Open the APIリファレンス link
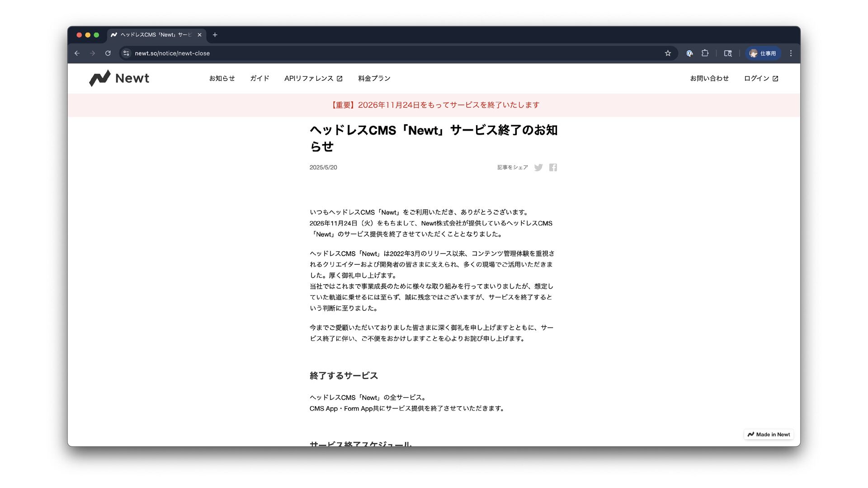The width and height of the screenshot is (868, 488). pos(313,78)
